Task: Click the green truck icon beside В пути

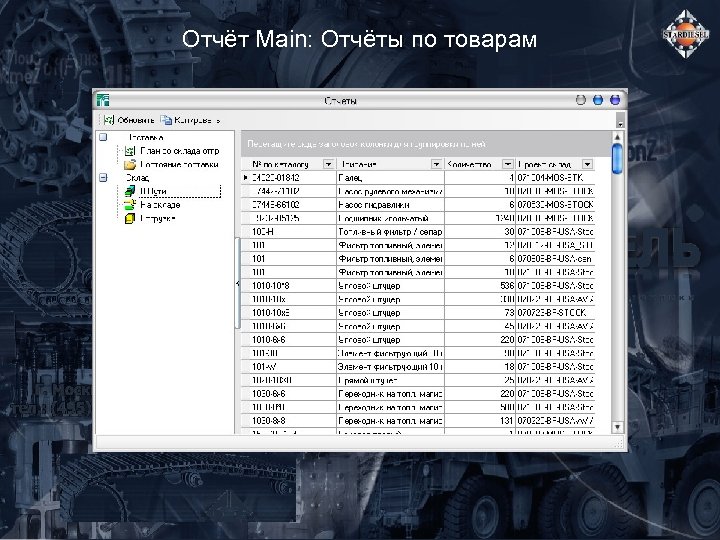Action: (x=130, y=191)
